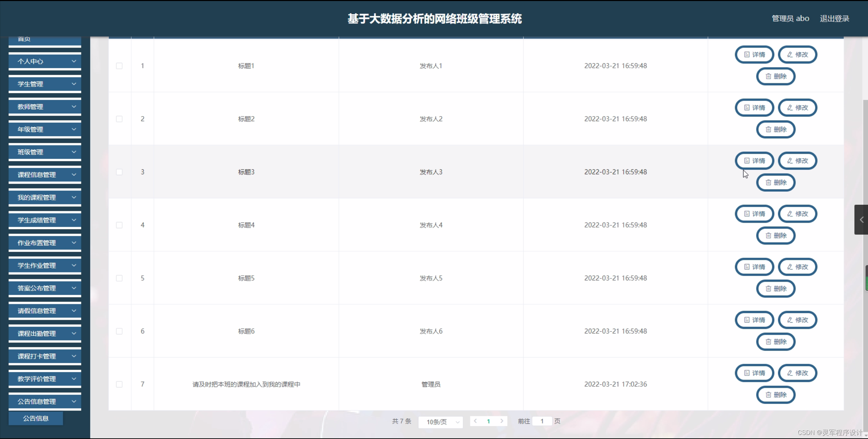The height and width of the screenshot is (439, 868).
Task: Open the 个人中心 menu
Action: click(44, 61)
